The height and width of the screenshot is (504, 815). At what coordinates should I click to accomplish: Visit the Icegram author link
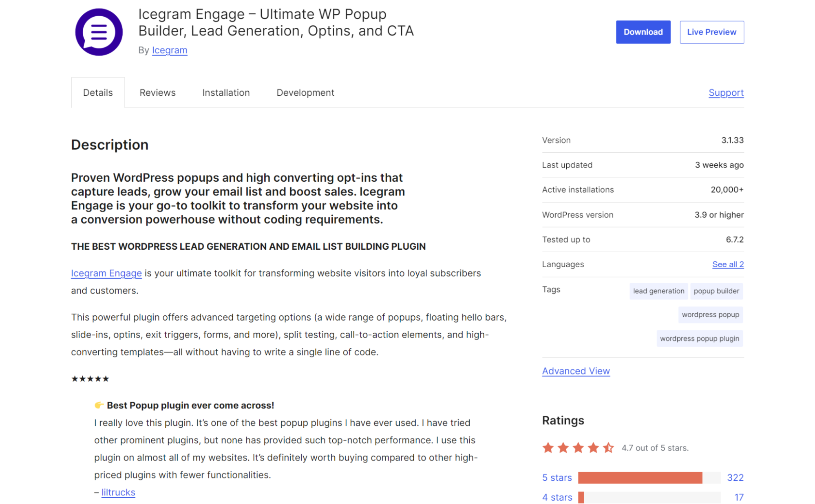click(170, 50)
